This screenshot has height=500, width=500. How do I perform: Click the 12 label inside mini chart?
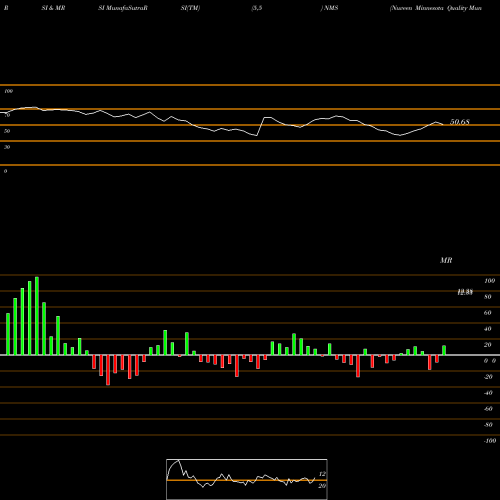[322, 474]
